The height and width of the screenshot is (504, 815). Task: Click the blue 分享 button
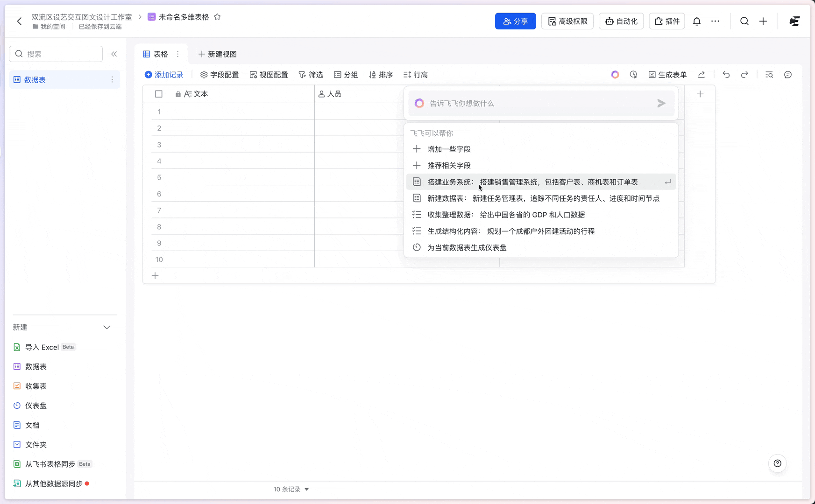[515, 21]
